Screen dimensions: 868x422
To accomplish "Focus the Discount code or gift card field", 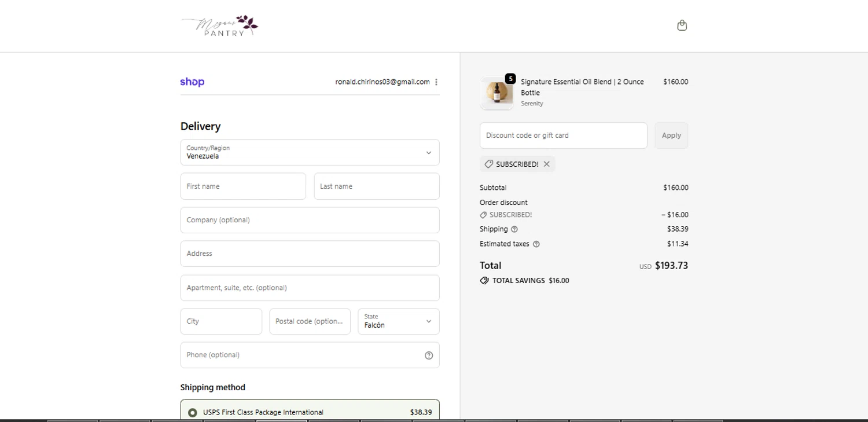I will (x=563, y=135).
